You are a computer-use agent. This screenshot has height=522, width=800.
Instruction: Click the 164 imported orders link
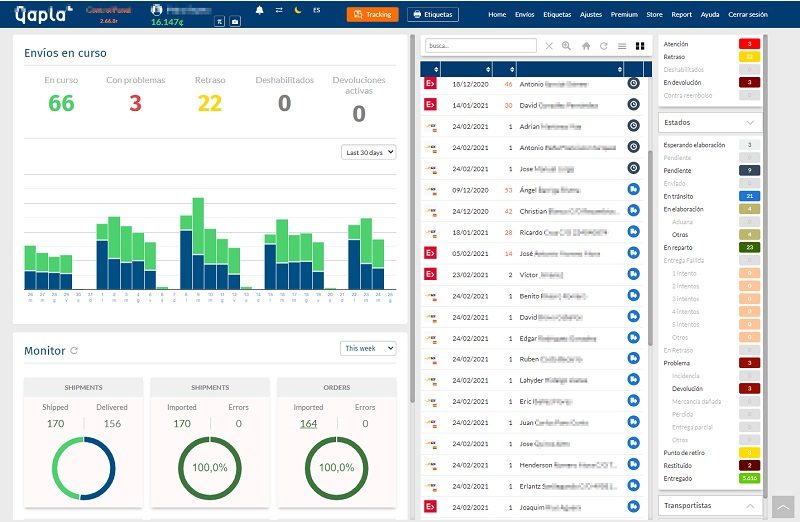tap(308, 424)
